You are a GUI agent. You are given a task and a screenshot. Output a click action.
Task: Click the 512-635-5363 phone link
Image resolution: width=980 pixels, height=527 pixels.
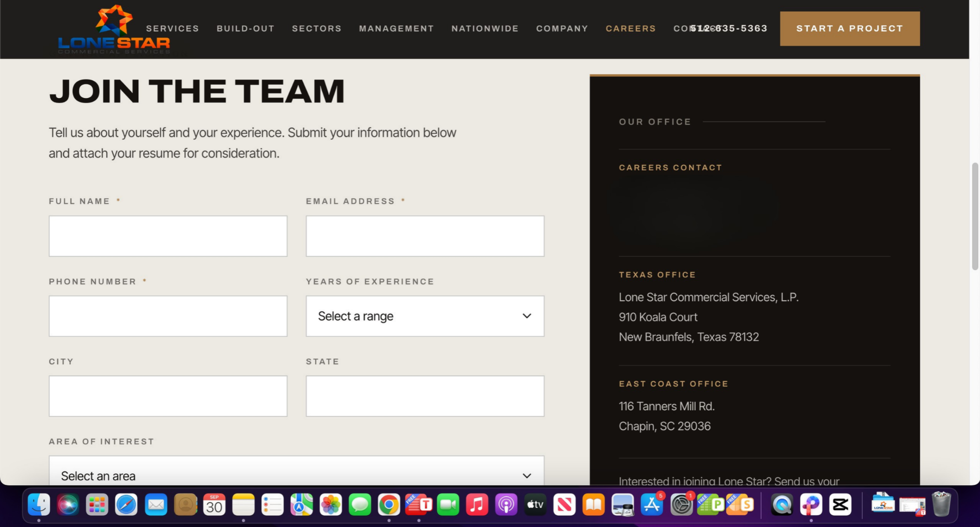click(x=729, y=28)
